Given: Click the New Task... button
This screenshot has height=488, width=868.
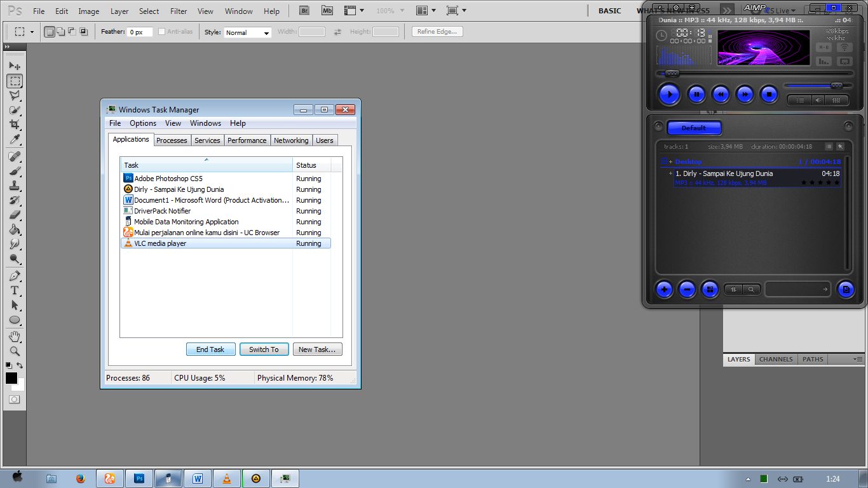Looking at the screenshot, I should click(317, 349).
